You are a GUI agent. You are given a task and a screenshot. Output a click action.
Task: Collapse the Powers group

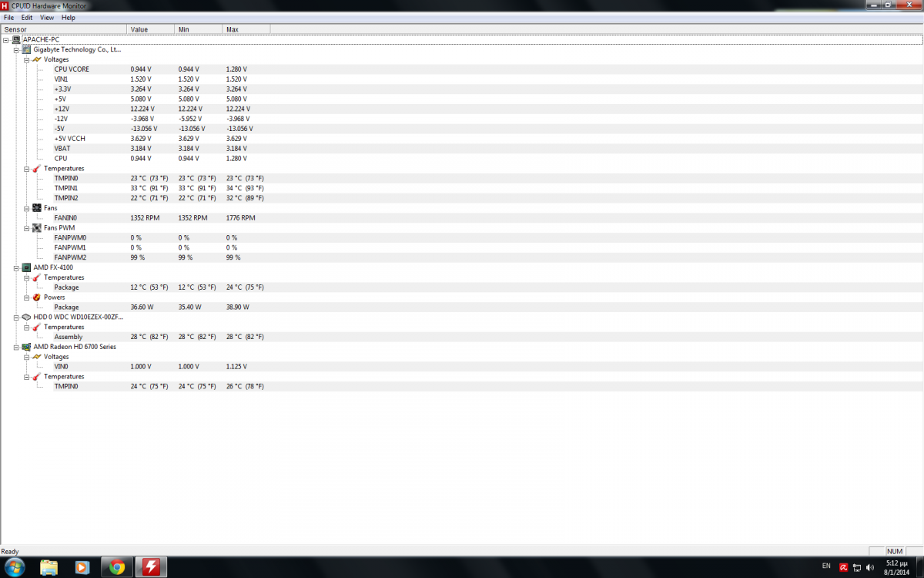coord(26,297)
